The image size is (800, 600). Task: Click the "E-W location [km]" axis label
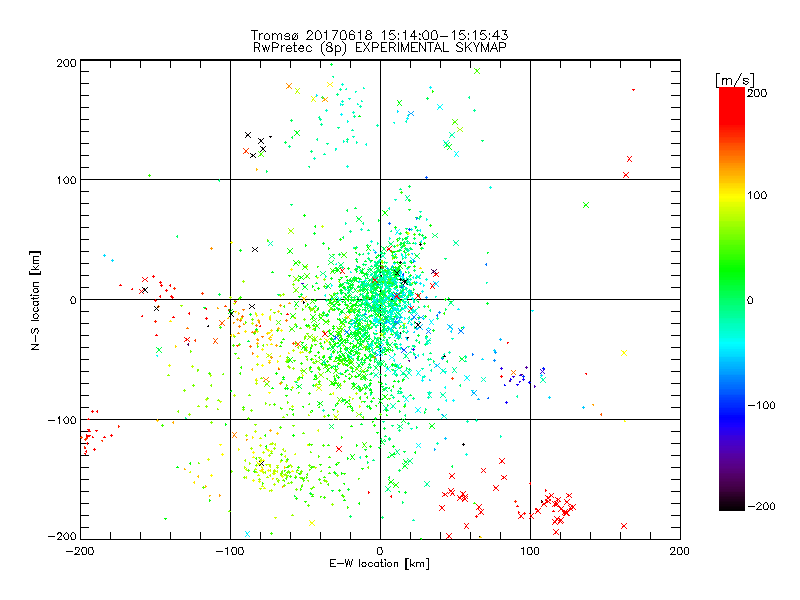[379, 564]
